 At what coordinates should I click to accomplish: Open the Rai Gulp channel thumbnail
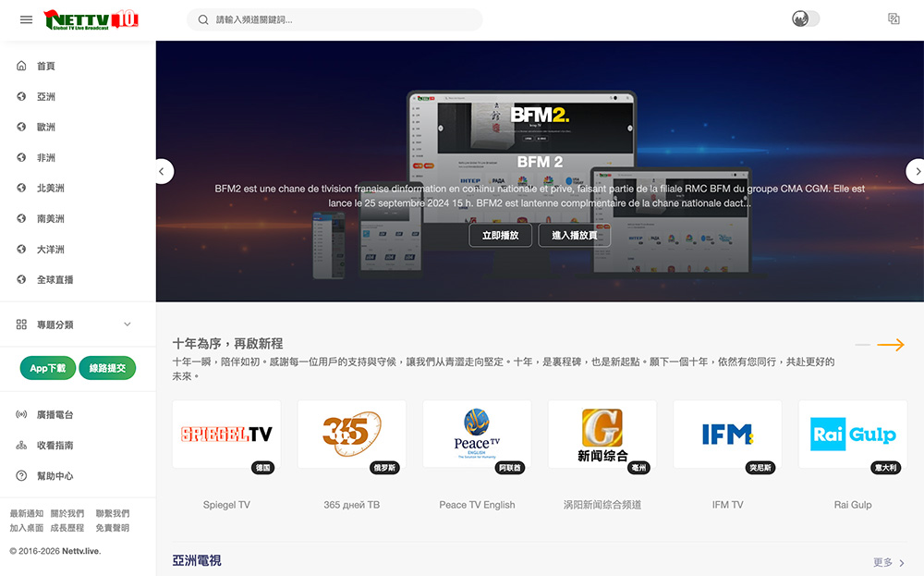853,435
